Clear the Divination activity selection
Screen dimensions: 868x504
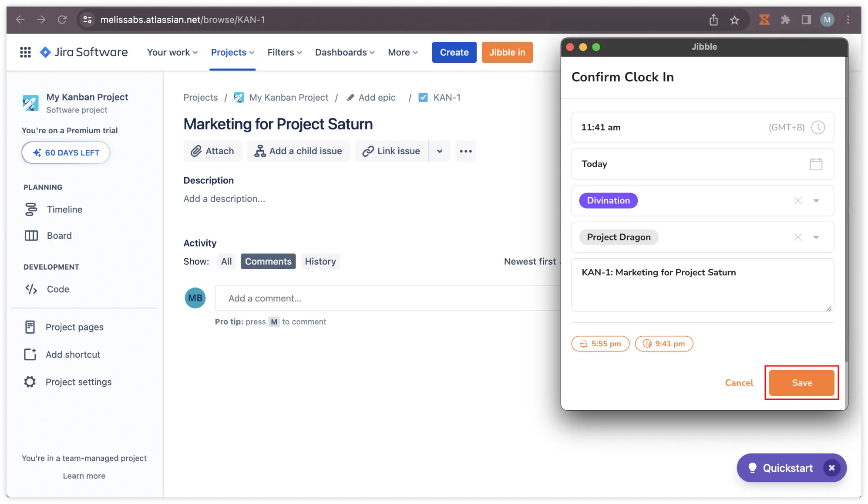pos(797,201)
